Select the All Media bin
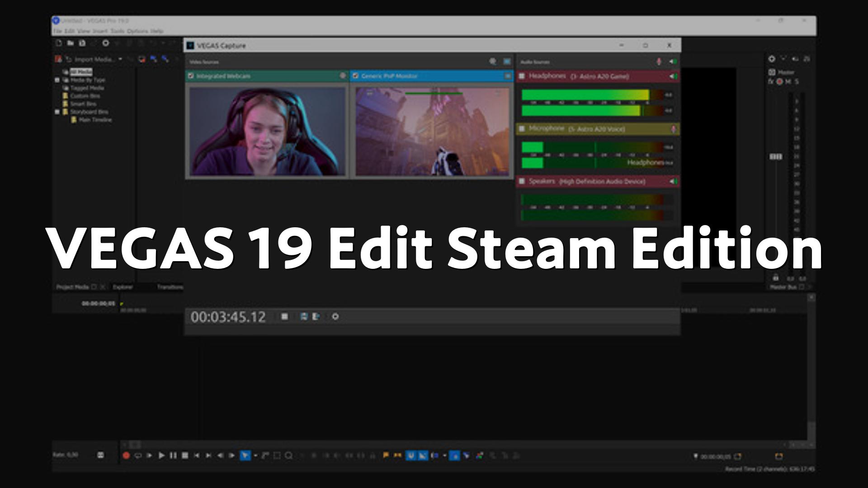Image resolution: width=868 pixels, height=488 pixels. pos(81,71)
